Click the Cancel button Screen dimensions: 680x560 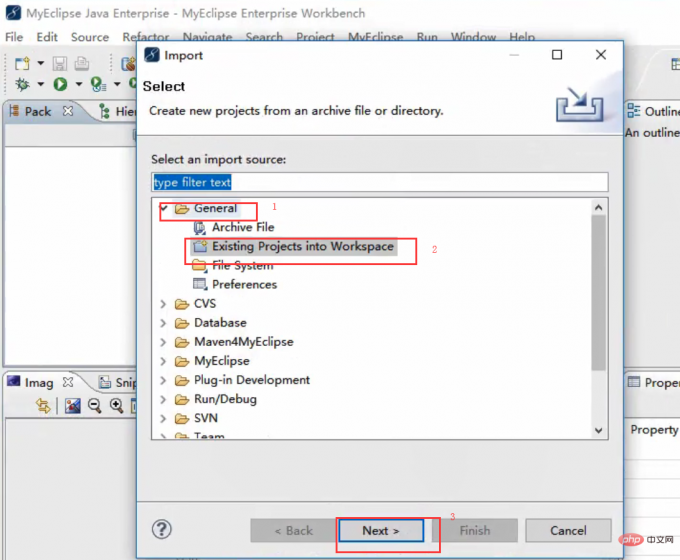point(568,531)
